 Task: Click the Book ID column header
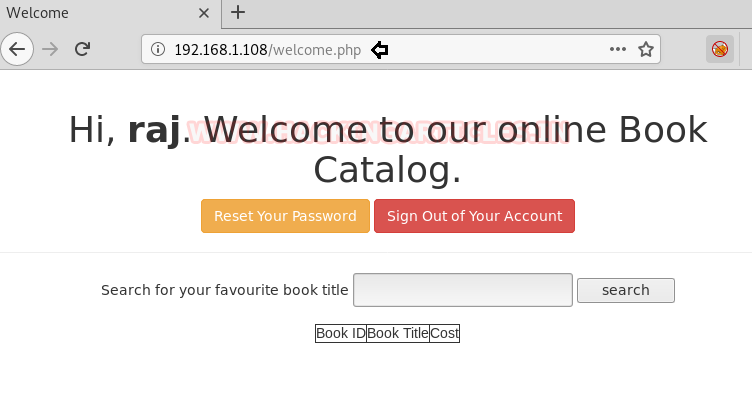[341, 333]
